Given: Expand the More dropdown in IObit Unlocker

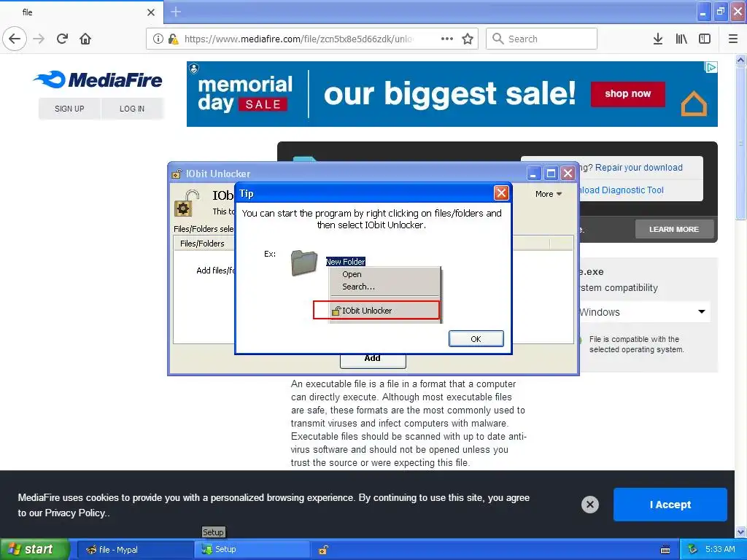Looking at the screenshot, I should click(x=549, y=194).
